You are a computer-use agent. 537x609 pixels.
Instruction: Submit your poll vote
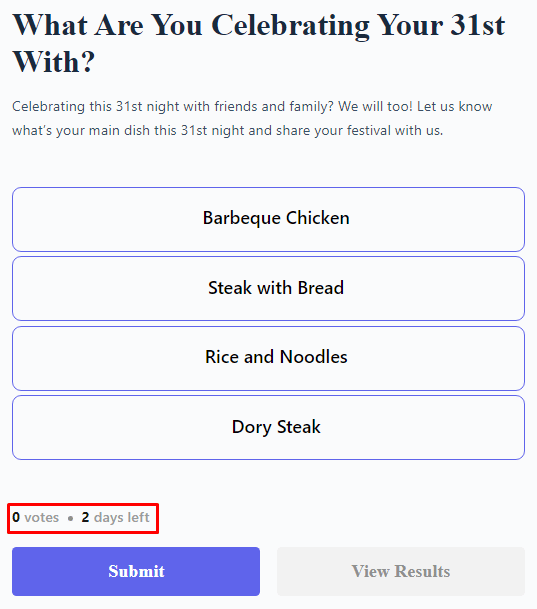(136, 571)
